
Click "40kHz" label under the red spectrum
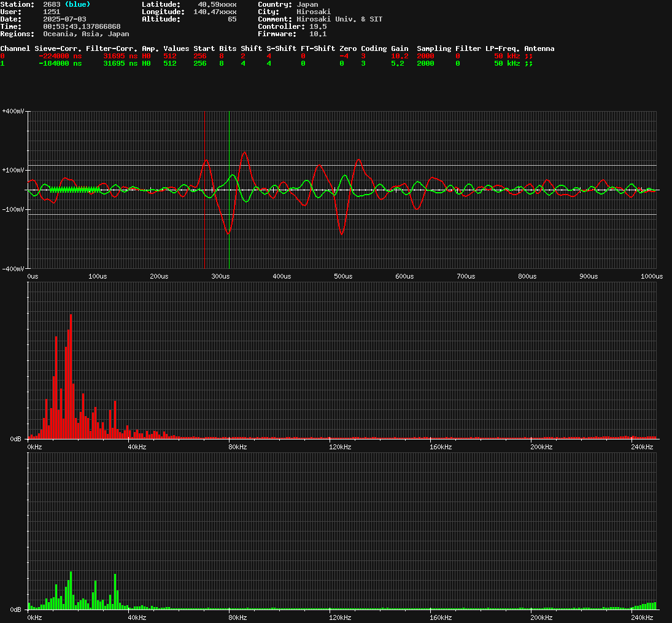pyautogui.click(x=137, y=447)
